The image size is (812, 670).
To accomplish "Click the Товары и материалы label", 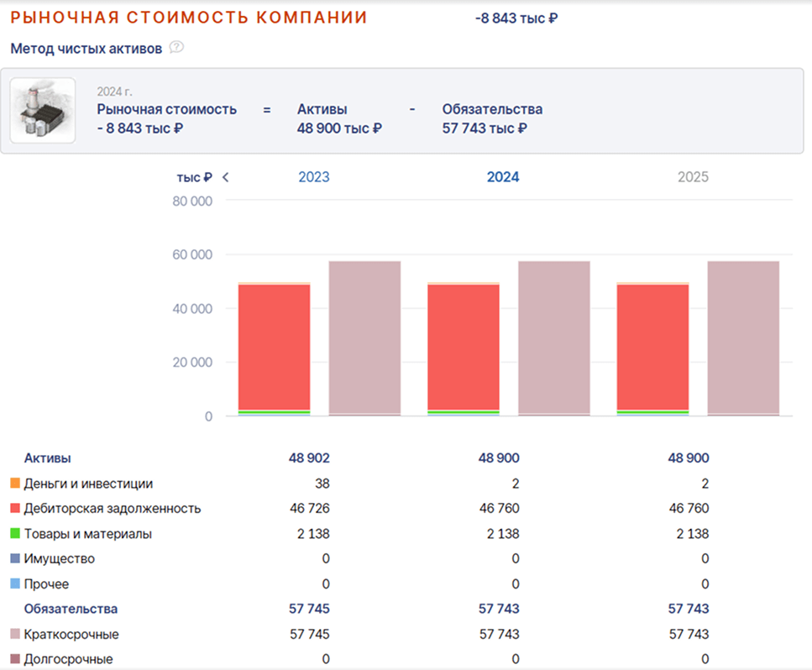I will tap(88, 534).
